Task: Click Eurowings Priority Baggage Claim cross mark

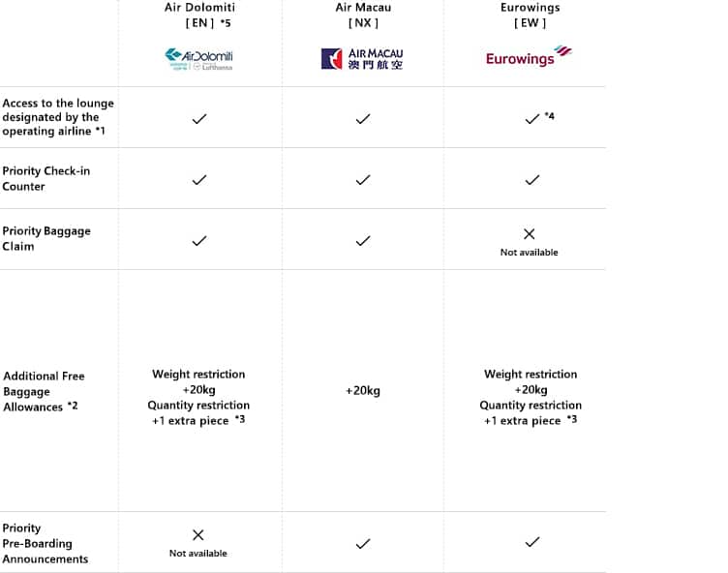Action: (x=529, y=234)
